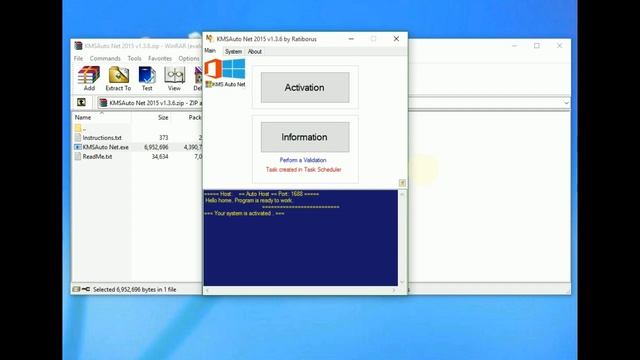640x360 pixels.
Task: Click size value 34,634 for ReadMe.txt
Action: [160, 156]
